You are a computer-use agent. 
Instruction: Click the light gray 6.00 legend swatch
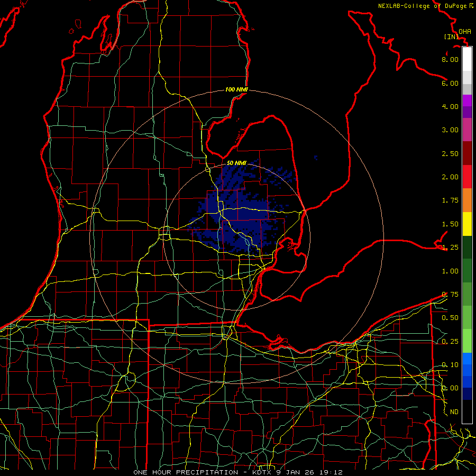(467, 77)
